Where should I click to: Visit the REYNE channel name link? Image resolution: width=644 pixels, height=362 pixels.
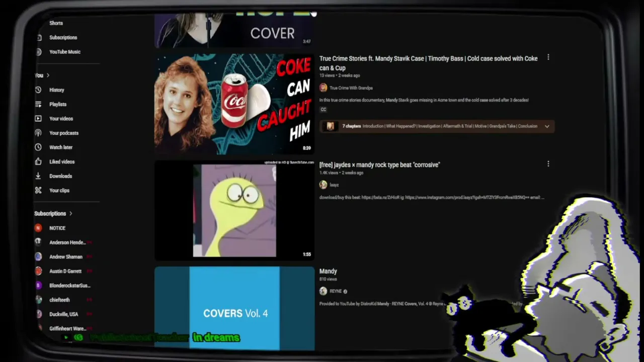click(x=336, y=291)
